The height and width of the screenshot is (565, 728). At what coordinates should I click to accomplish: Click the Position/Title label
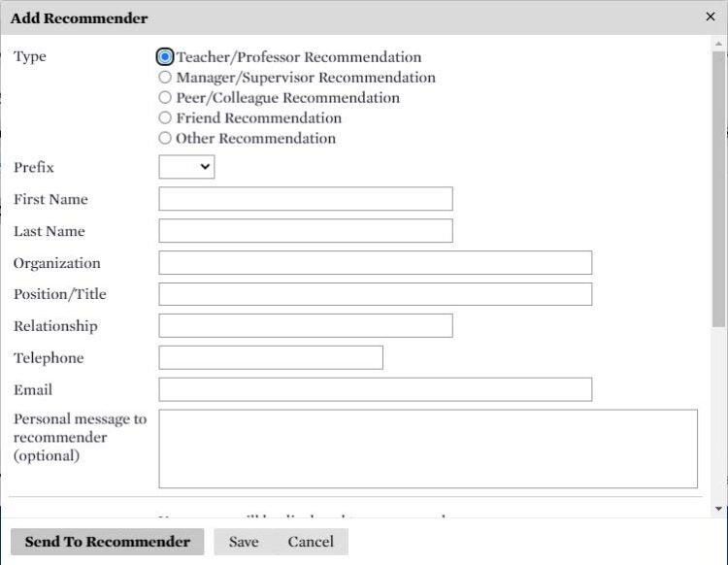coord(60,294)
